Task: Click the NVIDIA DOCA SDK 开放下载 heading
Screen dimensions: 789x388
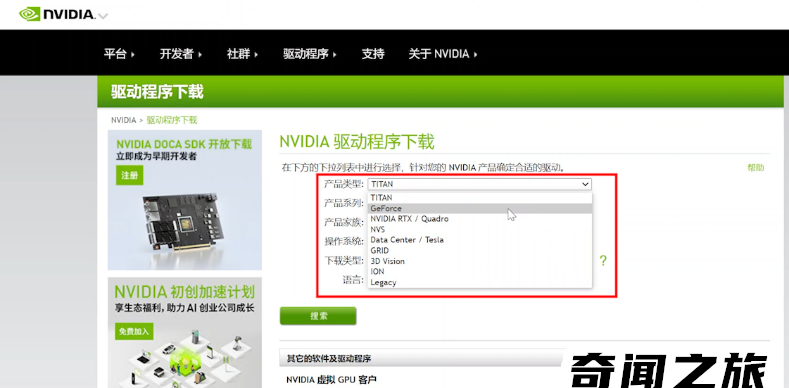Action: click(x=184, y=144)
